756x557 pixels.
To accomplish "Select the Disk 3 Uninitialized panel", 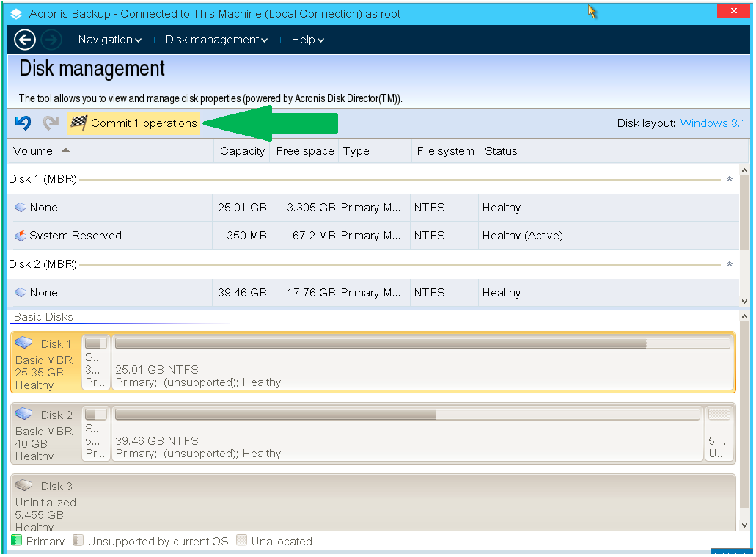I will point(373,502).
